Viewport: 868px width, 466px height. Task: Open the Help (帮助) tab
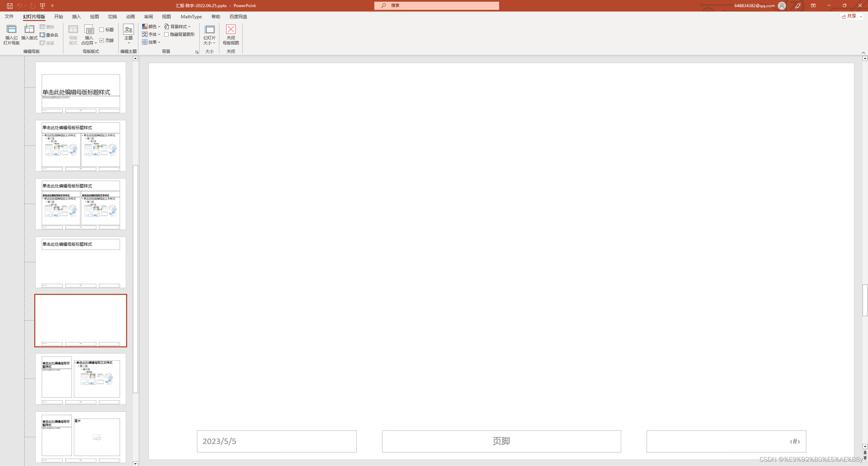tap(216, 17)
